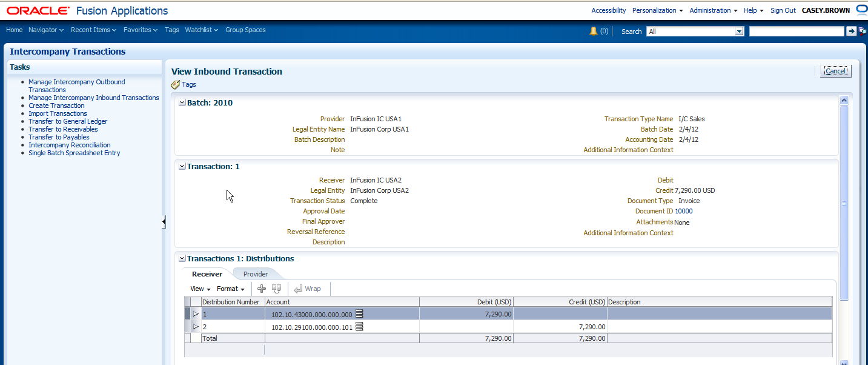This screenshot has height=365, width=868.
Task: Click the Accessibility link
Action: click(609, 10)
